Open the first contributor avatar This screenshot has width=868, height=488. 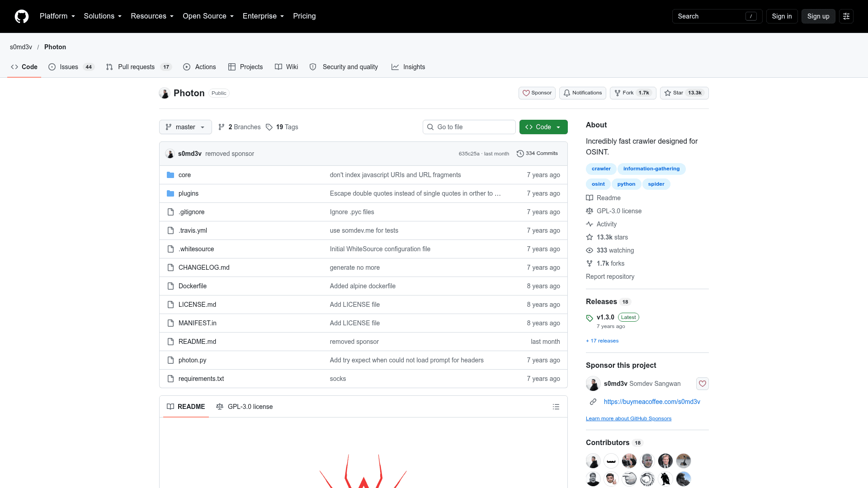click(x=593, y=461)
